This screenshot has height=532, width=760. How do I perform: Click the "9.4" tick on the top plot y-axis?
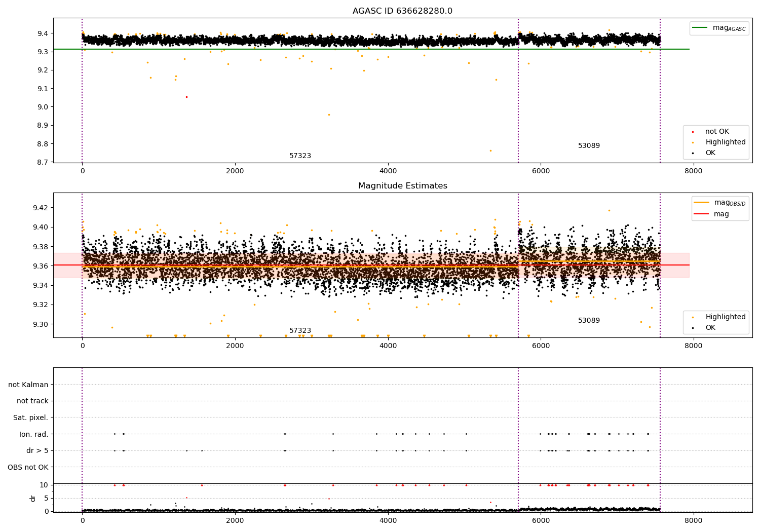click(43, 33)
